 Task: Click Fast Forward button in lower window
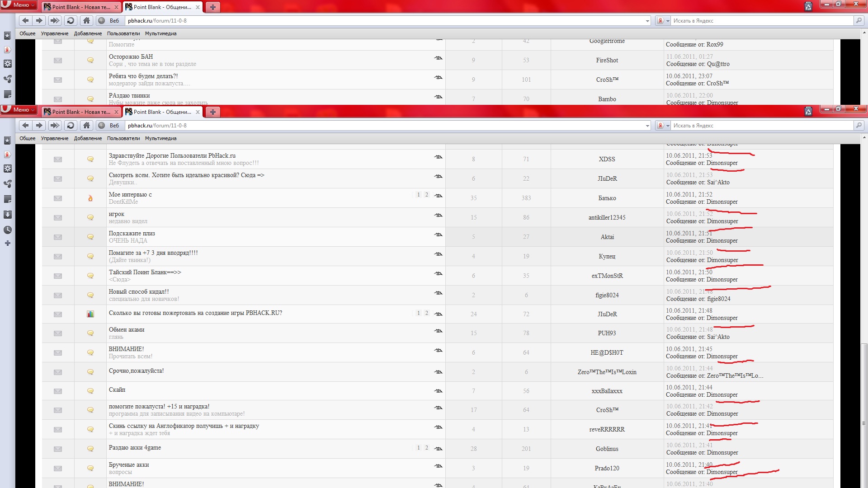[x=55, y=125]
